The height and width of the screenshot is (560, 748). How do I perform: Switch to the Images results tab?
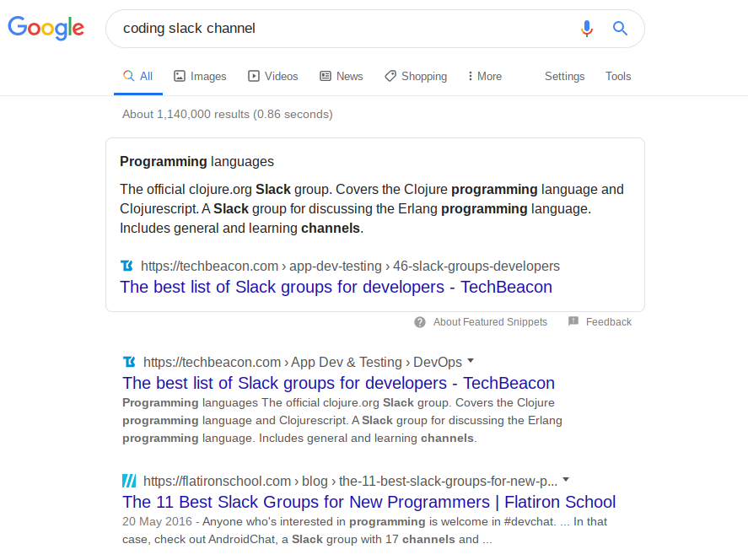[200, 76]
